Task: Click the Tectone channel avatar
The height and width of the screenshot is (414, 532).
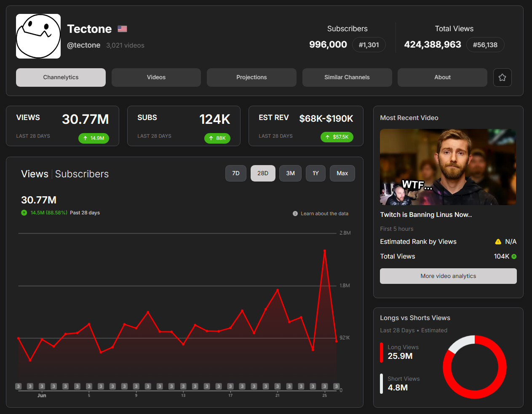Action: coord(38,36)
